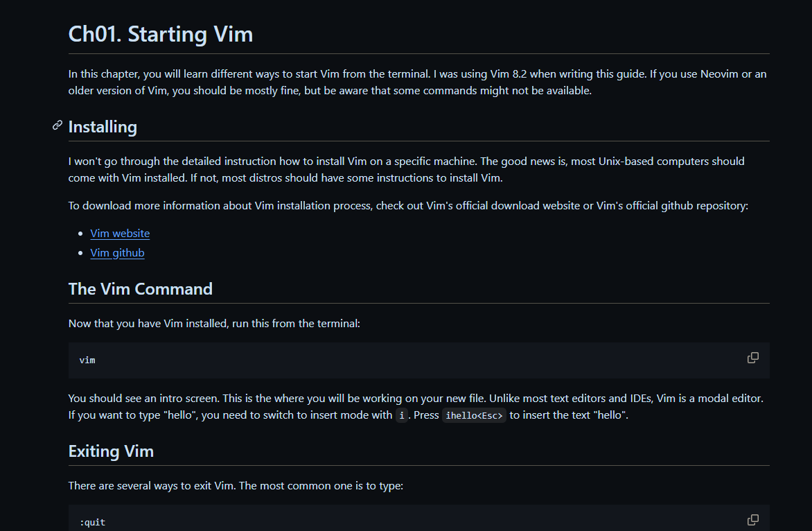Click the paragraph about Vim's official download website

coord(408,206)
